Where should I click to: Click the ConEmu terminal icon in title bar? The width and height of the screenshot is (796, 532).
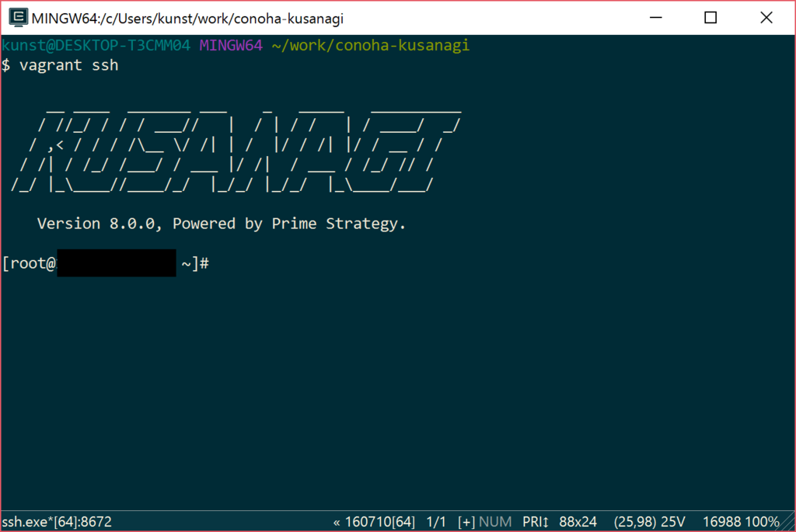(x=19, y=18)
